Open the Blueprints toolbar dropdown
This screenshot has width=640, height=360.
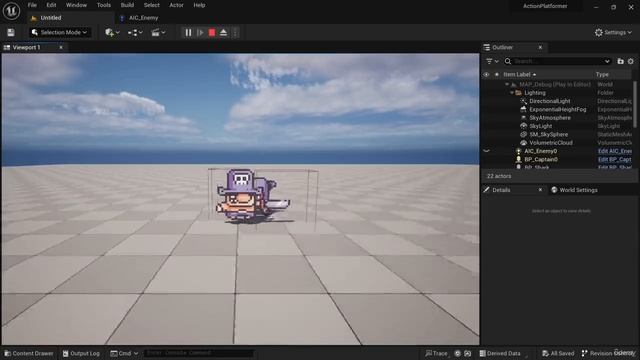point(135,32)
